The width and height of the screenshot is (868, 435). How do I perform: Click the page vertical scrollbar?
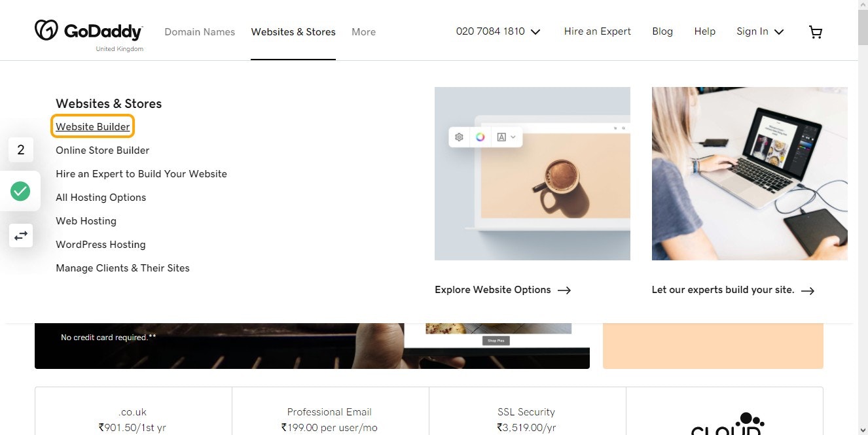pyautogui.click(x=863, y=217)
